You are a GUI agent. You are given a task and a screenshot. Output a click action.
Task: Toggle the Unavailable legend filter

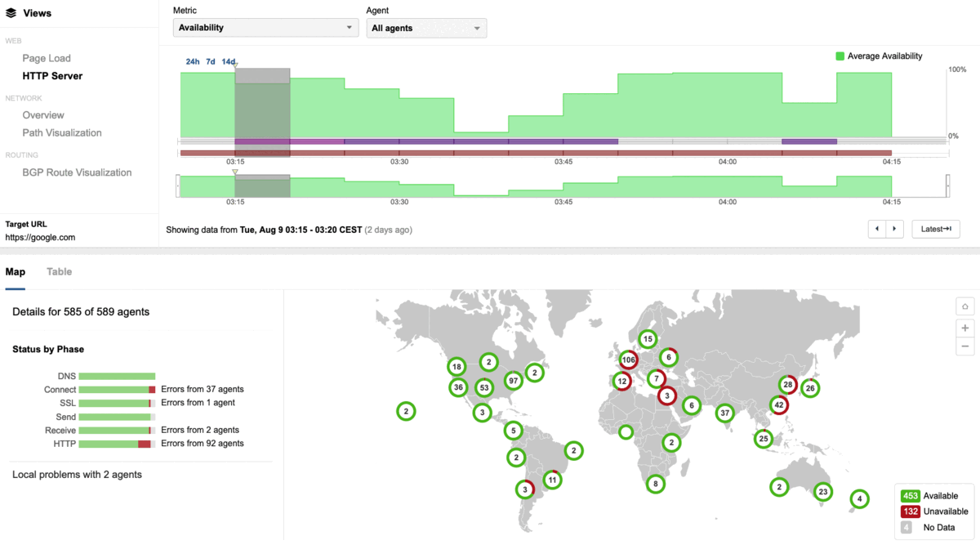(909, 511)
